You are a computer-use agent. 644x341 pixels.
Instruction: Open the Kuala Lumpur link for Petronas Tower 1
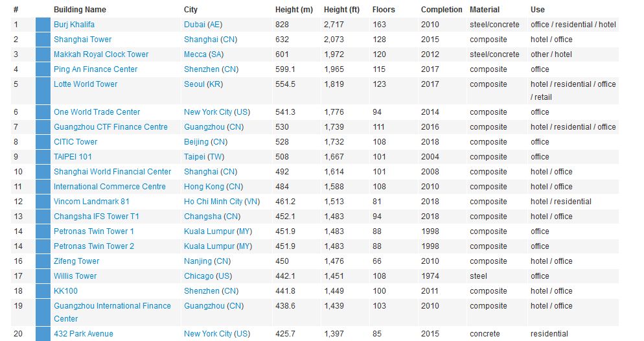208,231
